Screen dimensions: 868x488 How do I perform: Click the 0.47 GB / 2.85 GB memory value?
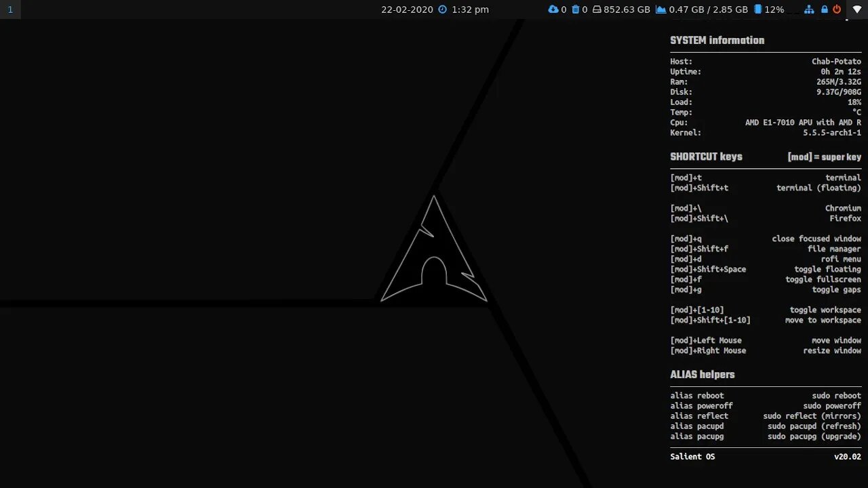tap(708, 9)
